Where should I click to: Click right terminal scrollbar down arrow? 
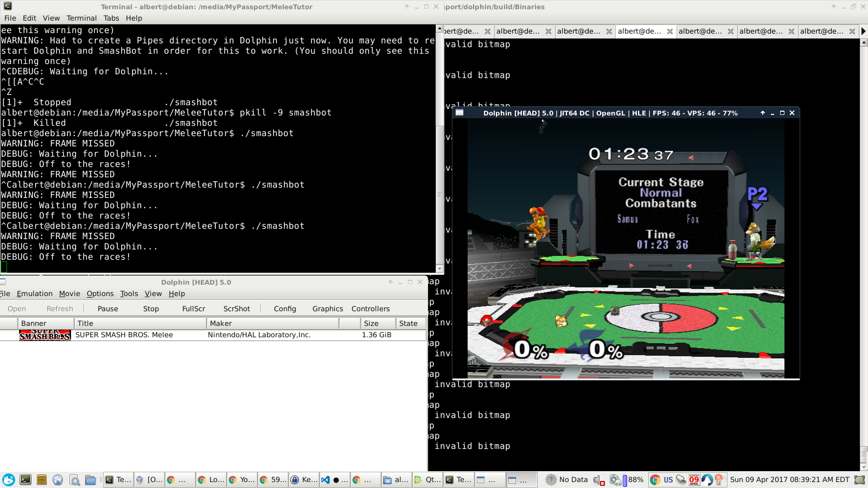[864, 467]
